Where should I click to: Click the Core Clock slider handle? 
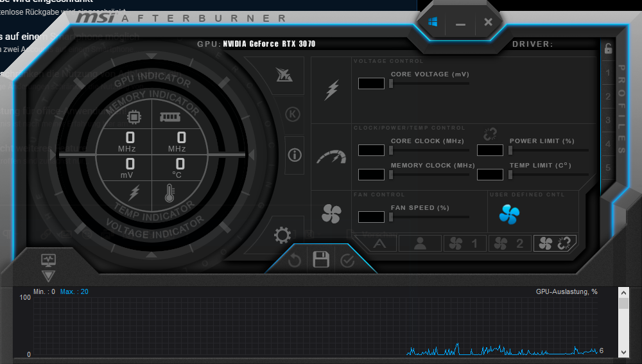point(391,150)
